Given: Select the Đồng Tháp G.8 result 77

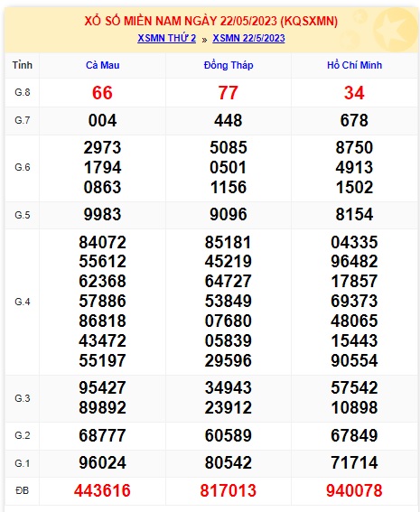Looking at the screenshot, I should 229,93.
